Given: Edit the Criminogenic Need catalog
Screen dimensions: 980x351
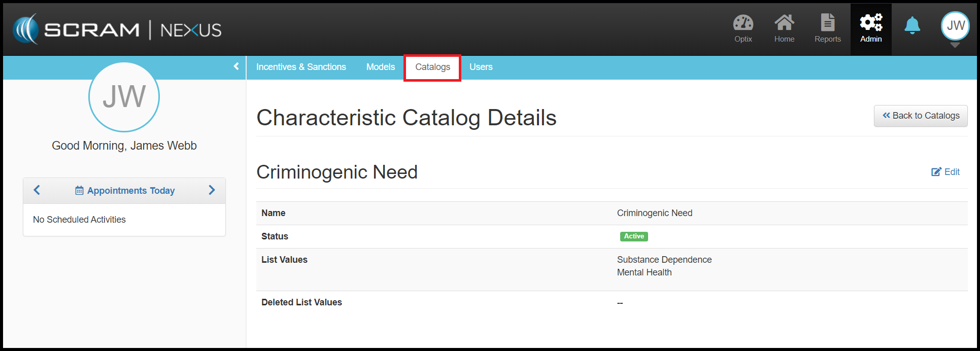Looking at the screenshot, I should (945, 172).
